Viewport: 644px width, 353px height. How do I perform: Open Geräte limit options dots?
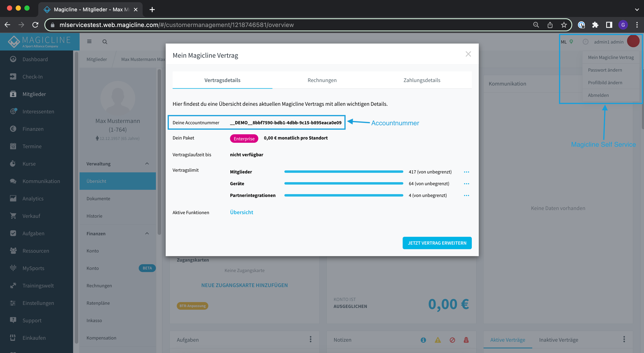[467, 184]
